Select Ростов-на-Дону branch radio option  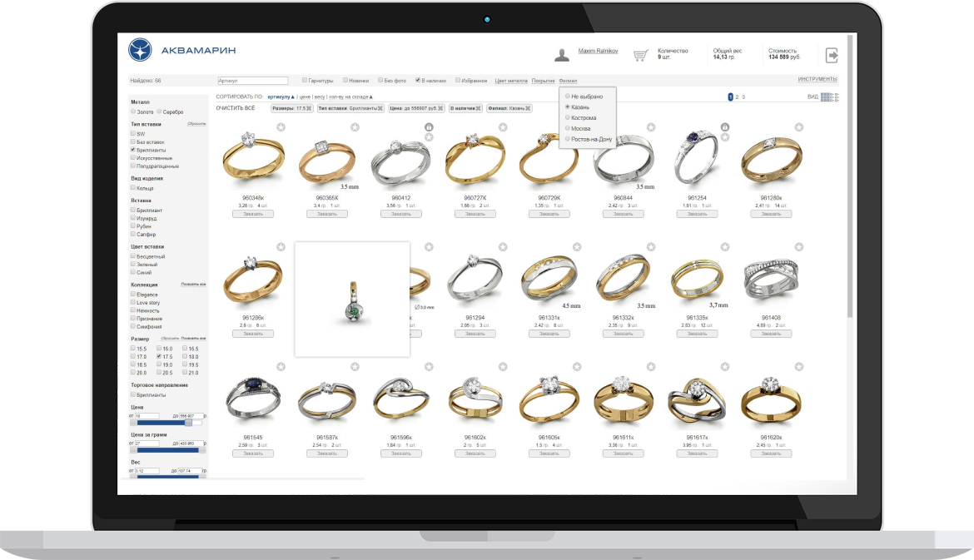point(568,138)
